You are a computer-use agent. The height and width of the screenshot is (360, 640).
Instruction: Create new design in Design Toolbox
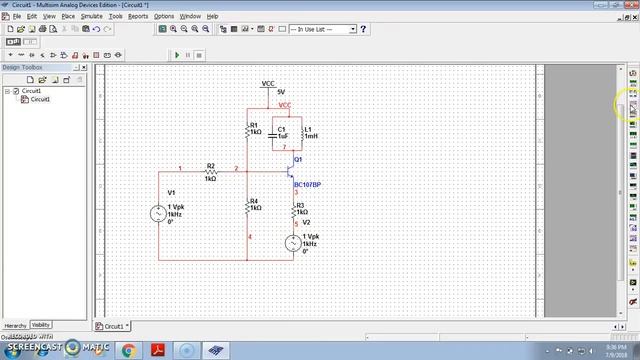30,80
